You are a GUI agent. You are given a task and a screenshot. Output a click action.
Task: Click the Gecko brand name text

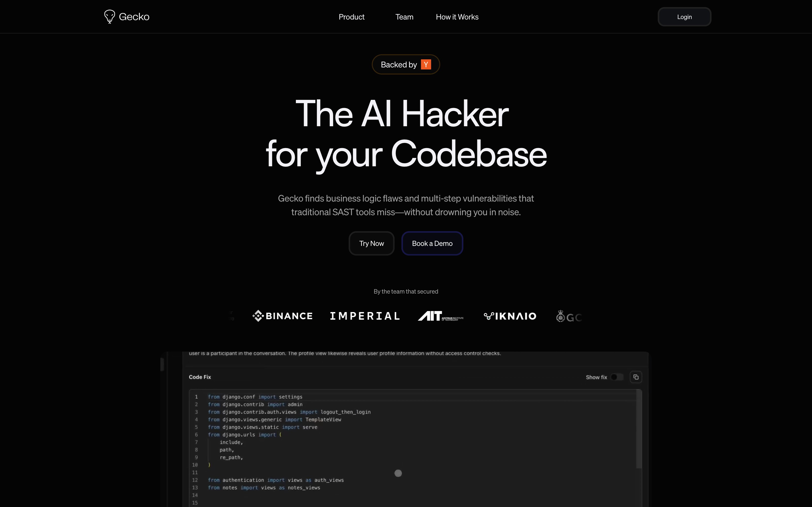(134, 17)
